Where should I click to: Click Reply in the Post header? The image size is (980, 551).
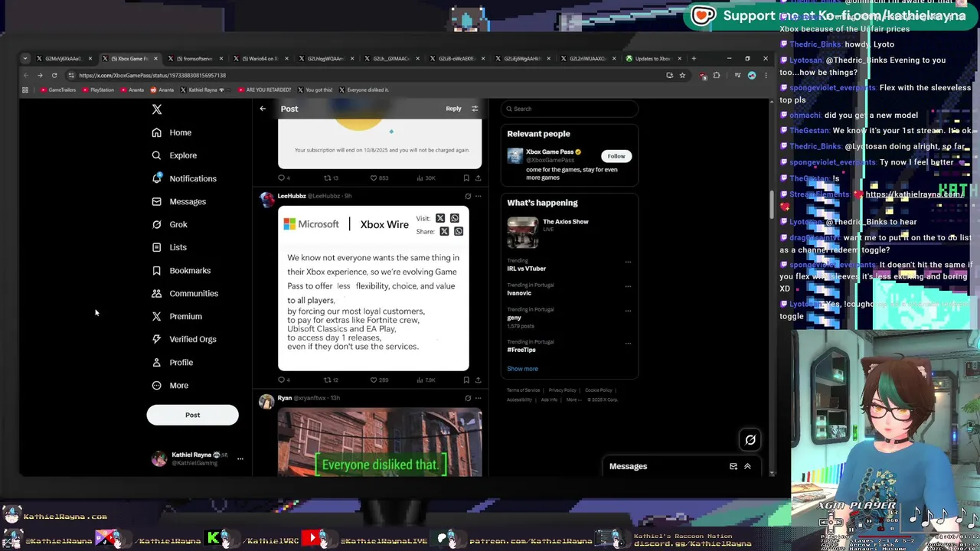[453, 109]
